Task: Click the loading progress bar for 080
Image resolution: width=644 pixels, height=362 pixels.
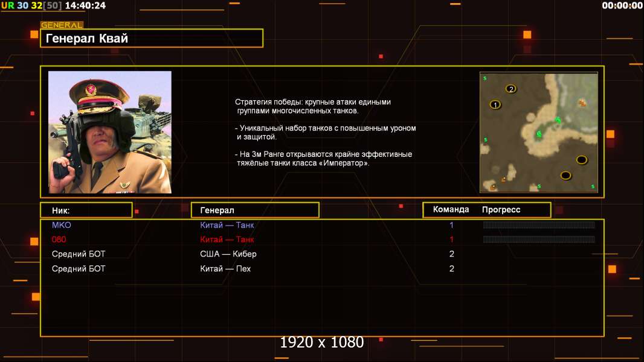Action: [539, 240]
